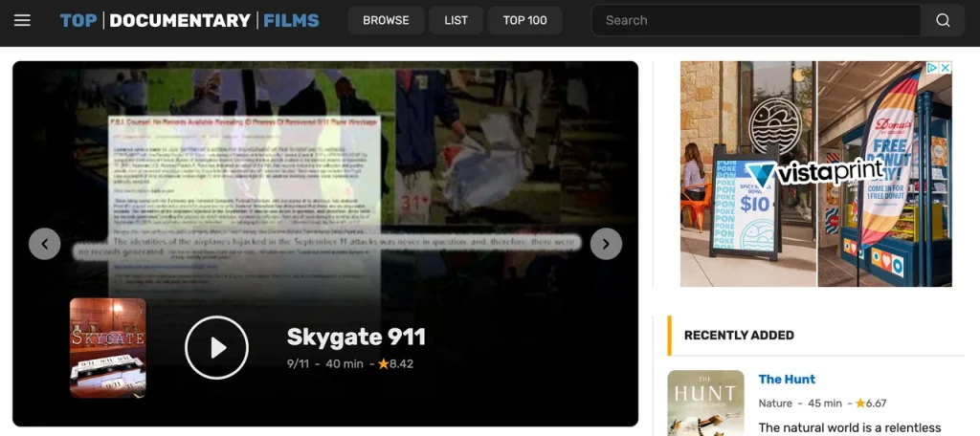Image resolution: width=980 pixels, height=436 pixels.
Task: Select the 9/11 category label
Action: tap(299, 364)
